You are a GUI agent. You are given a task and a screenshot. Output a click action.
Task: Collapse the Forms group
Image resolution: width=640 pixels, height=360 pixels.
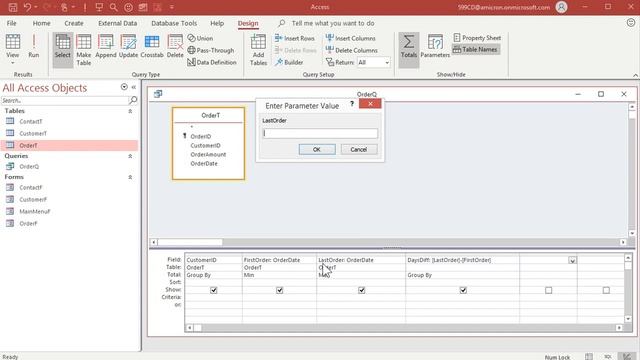(x=130, y=177)
